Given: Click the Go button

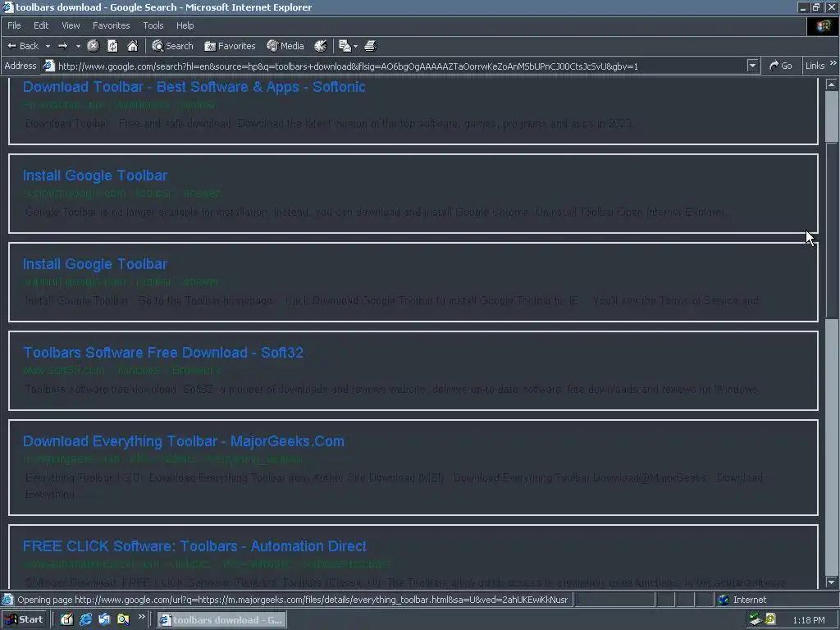Looking at the screenshot, I should [x=781, y=66].
